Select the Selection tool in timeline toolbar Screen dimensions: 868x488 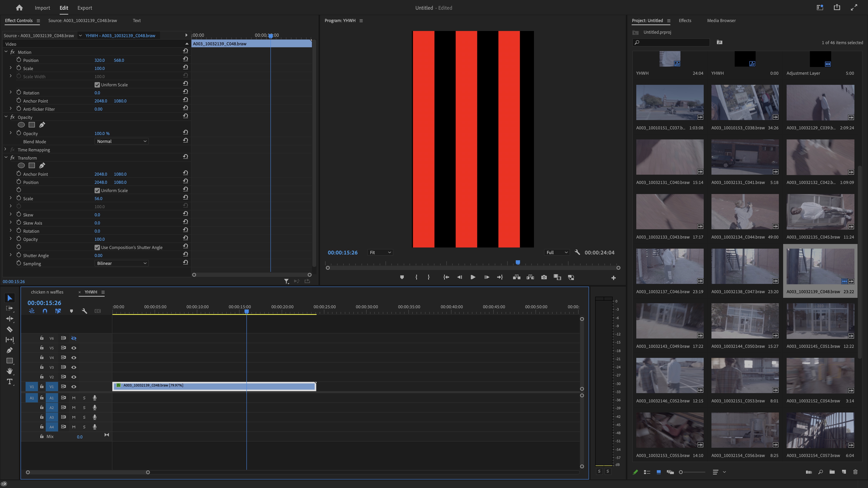coord(9,298)
